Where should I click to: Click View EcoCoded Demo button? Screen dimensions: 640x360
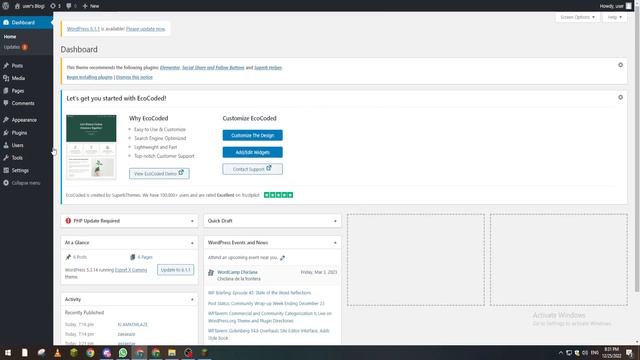159,173
